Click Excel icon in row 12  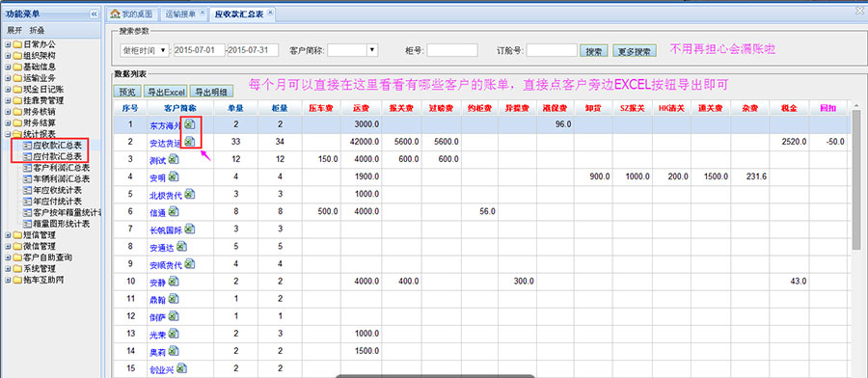tap(174, 315)
